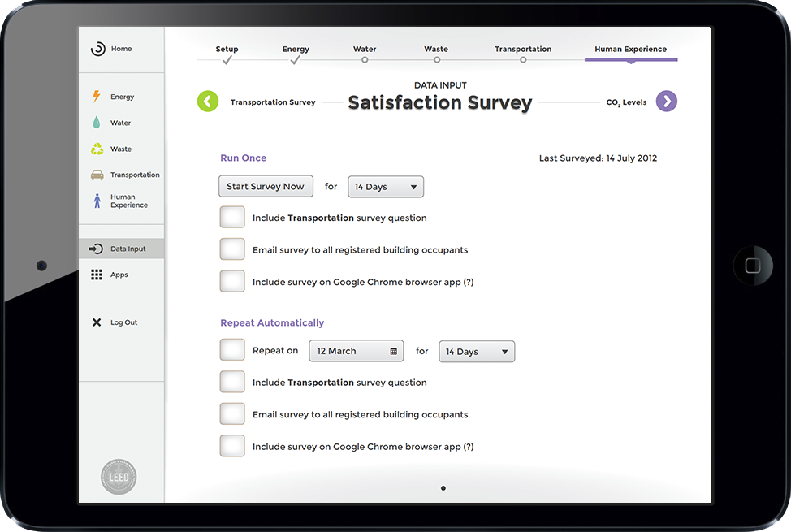The width and height of the screenshot is (791, 532).
Task: Select the Human Experience top tab
Action: pos(630,49)
